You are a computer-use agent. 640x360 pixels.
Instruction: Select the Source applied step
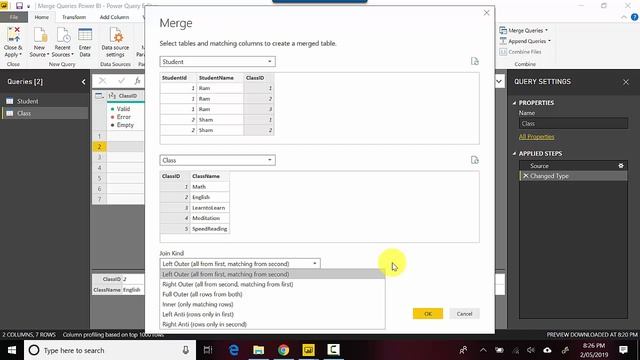coord(573,166)
